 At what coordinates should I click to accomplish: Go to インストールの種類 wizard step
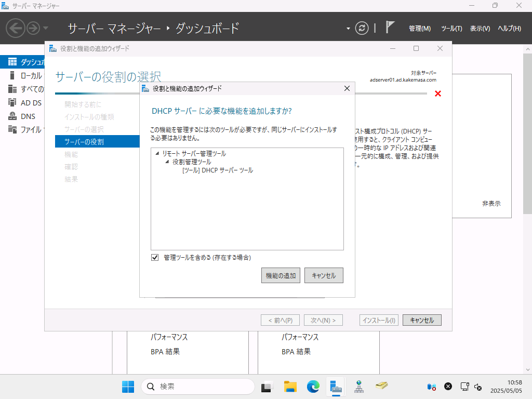pyautogui.click(x=89, y=117)
